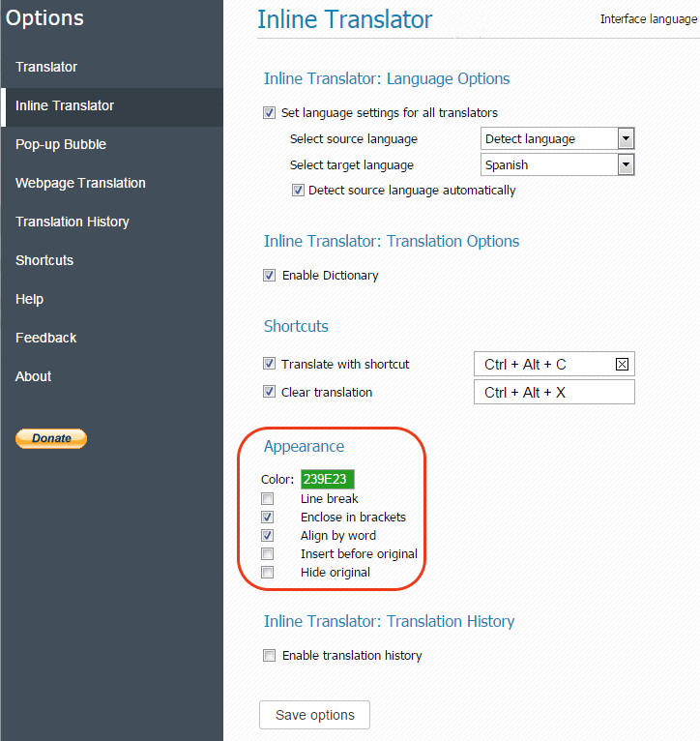Enable translation history checkbox
The width and height of the screenshot is (700, 741).
point(269,656)
